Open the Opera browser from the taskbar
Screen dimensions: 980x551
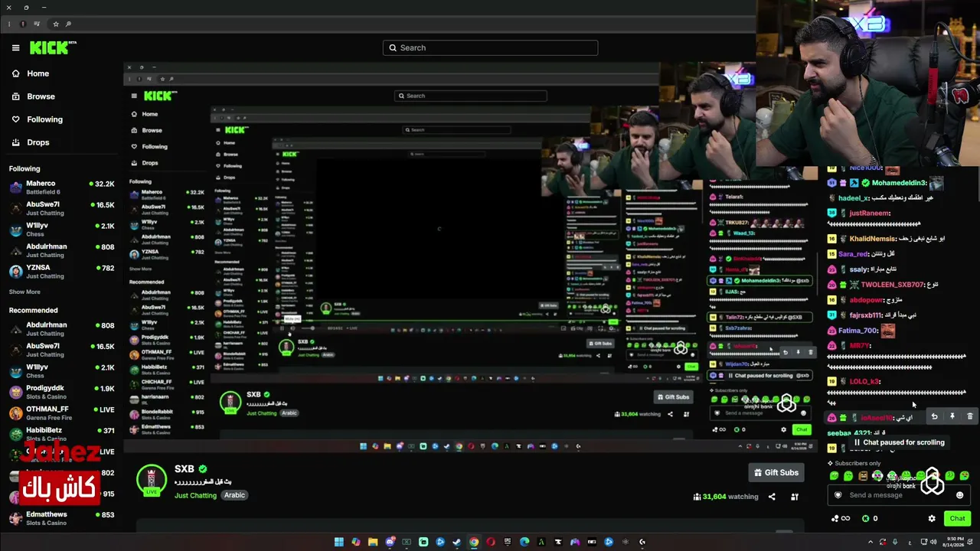tap(491, 542)
